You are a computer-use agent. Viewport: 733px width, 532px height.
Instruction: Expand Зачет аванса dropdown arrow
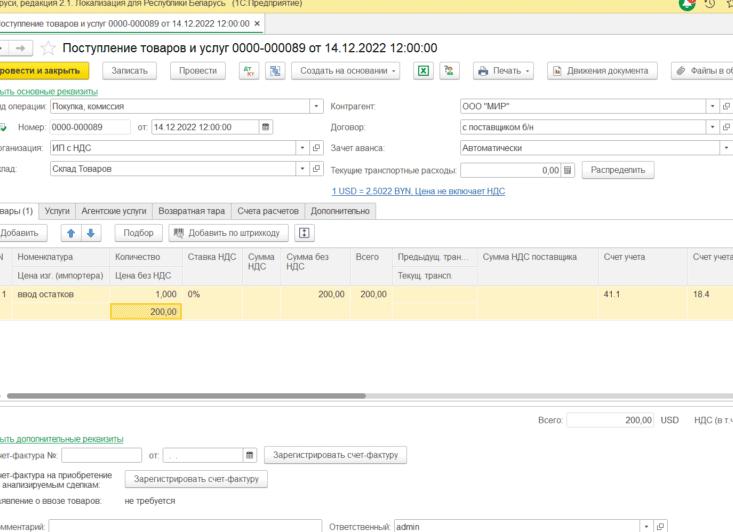(x=726, y=148)
